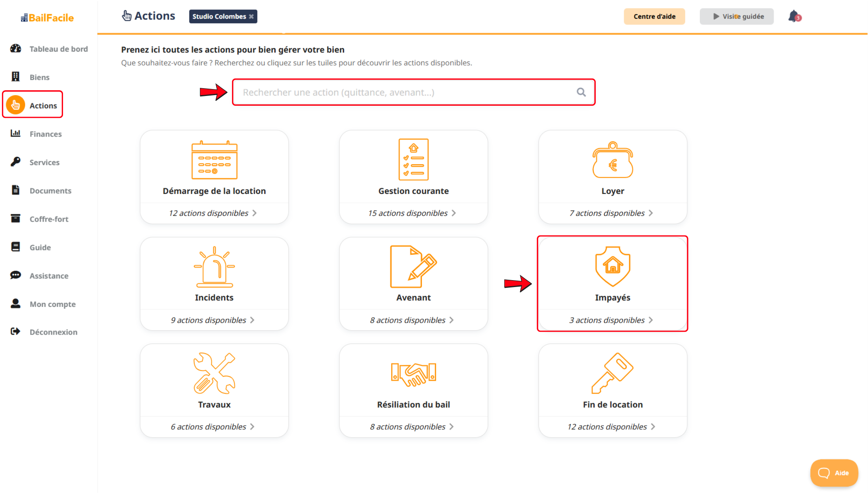Remove the Studio Colombes filter tag

pos(252,17)
